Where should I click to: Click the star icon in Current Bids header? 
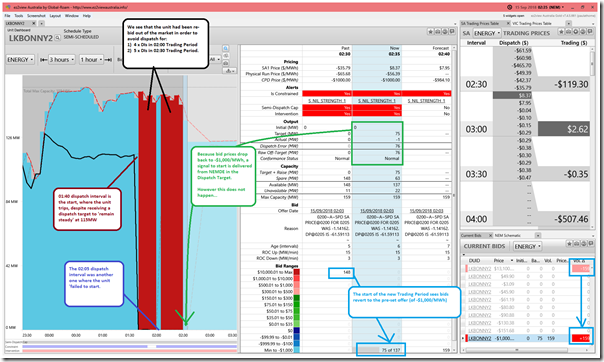click(569, 244)
